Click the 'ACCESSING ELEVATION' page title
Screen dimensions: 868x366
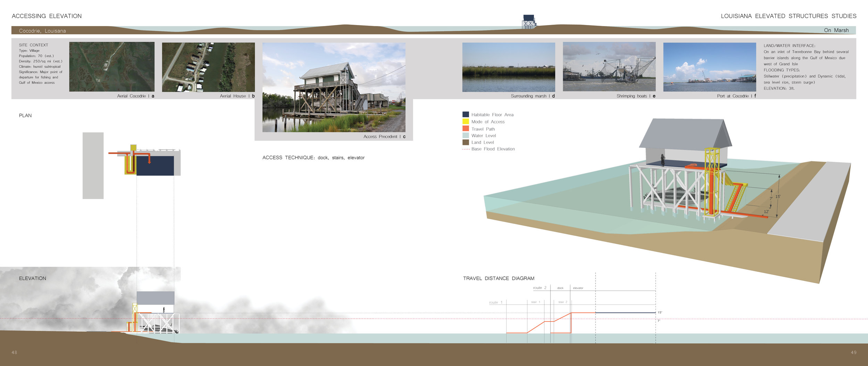[x=47, y=16]
